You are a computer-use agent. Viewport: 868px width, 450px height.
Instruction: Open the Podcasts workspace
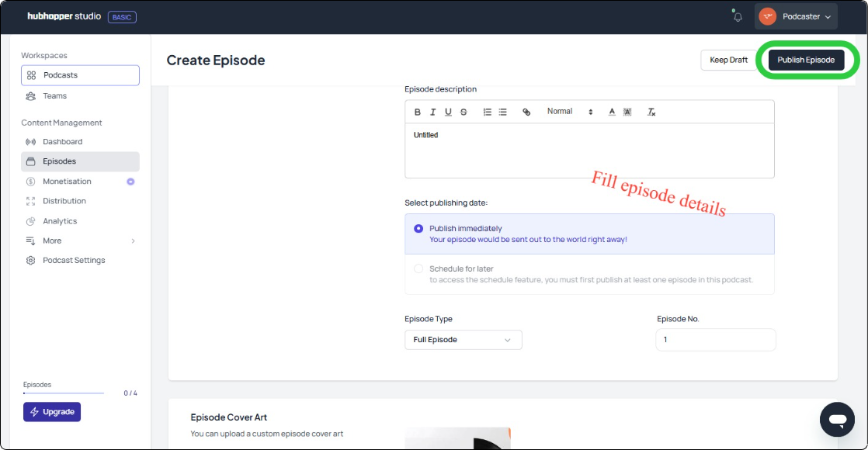coord(80,75)
